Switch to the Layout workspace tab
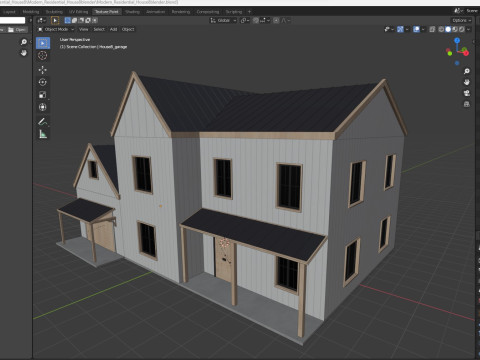 [x=9, y=12]
